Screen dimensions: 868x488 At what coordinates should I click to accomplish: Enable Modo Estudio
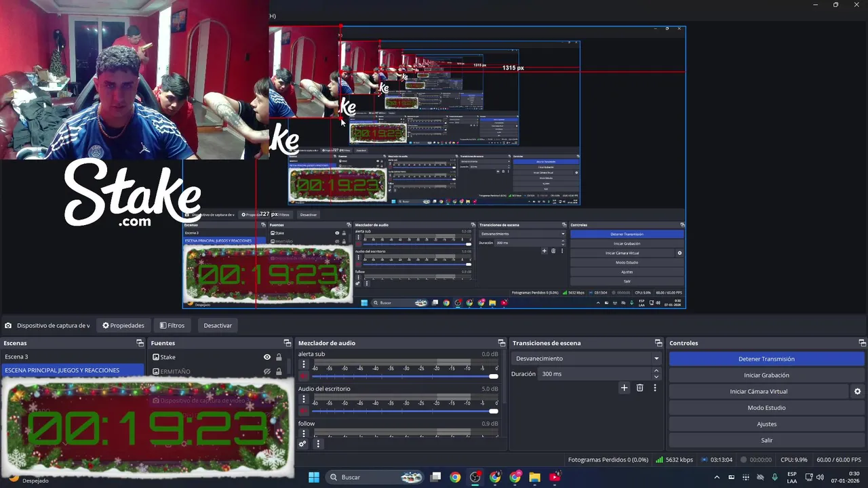click(x=766, y=407)
